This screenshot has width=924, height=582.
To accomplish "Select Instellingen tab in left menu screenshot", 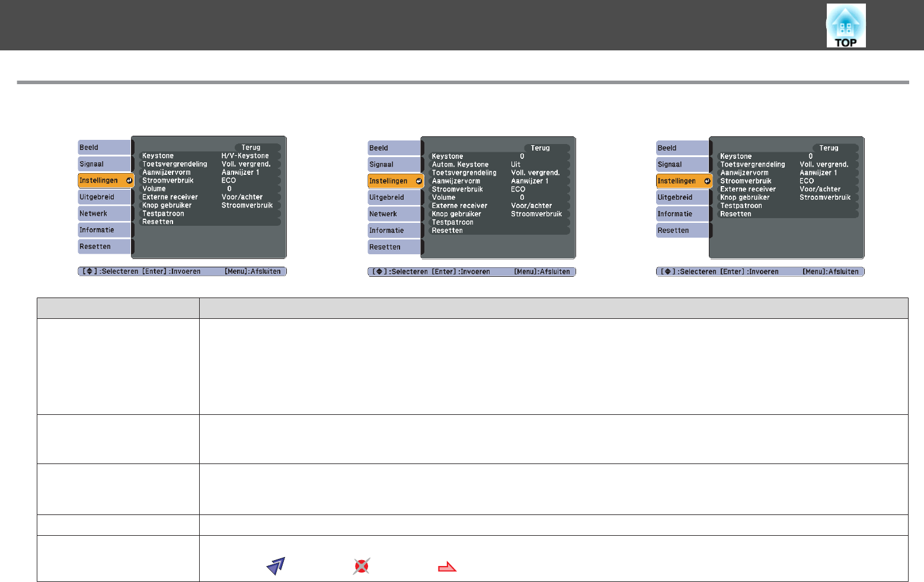I will [x=105, y=180].
